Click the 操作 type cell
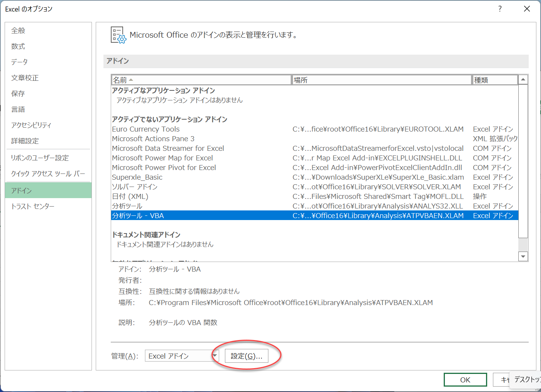 pos(480,197)
